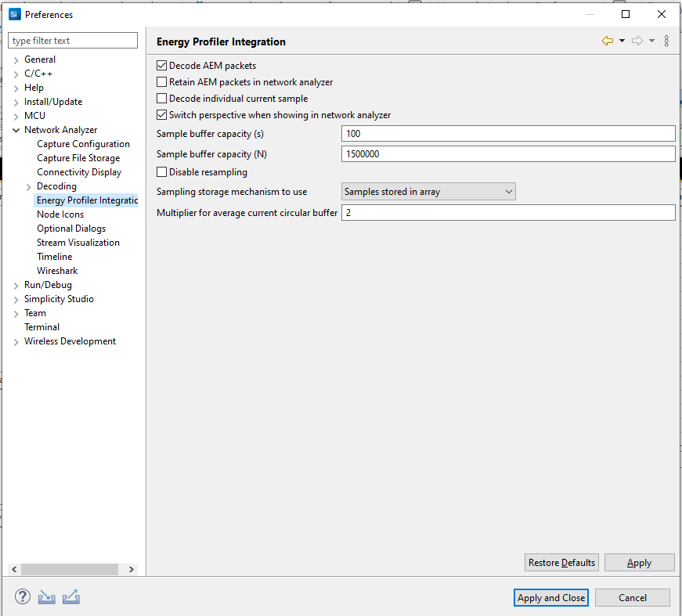This screenshot has height=616, width=682.
Task: Expand the MCU tree node
Action: point(16,117)
